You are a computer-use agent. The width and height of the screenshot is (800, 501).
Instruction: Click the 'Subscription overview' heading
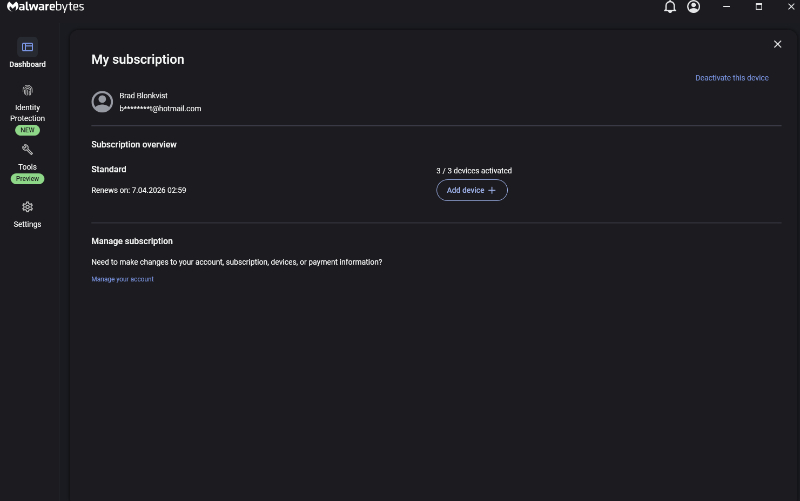pos(134,144)
